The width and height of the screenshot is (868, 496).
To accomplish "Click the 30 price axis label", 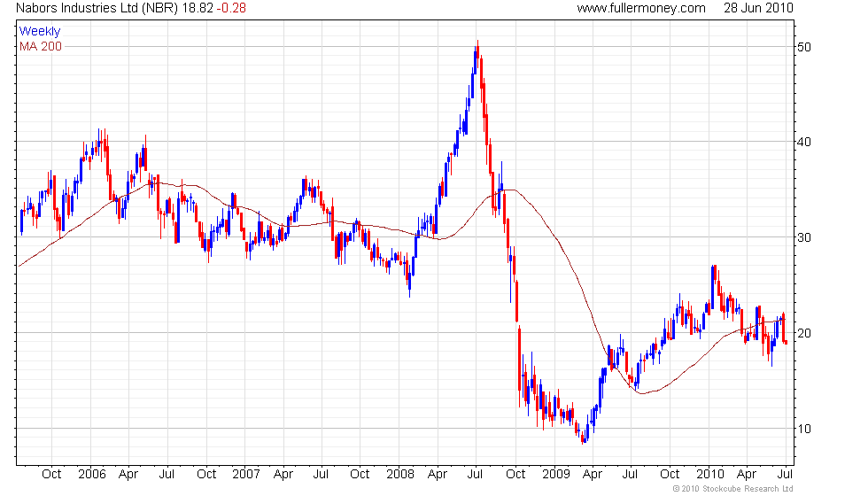I will click(x=804, y=237).
